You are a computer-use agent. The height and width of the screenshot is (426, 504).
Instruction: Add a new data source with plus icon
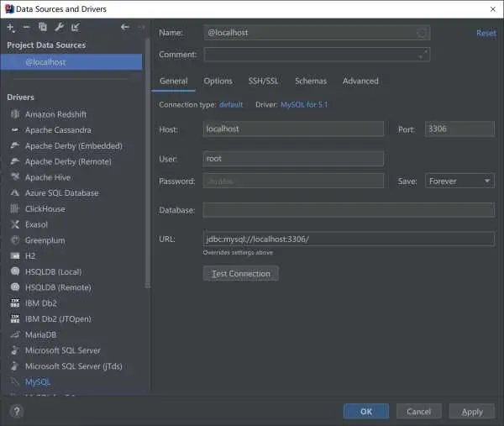11,28
